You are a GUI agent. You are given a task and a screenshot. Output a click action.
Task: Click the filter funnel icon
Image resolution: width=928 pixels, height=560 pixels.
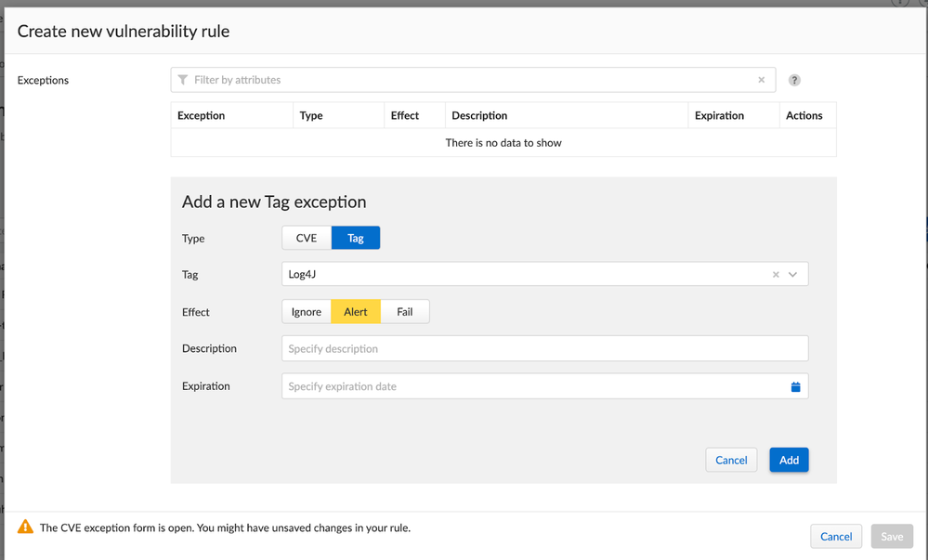pyautogui.click(x=183, y=80)
